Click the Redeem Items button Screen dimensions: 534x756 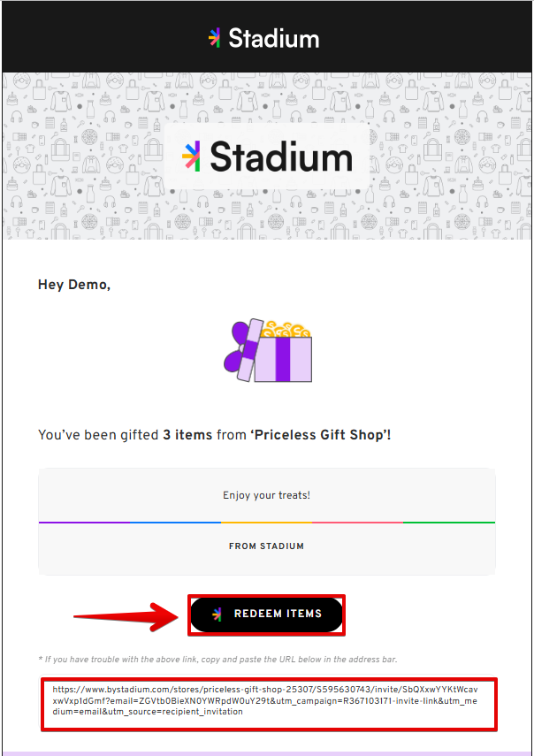pos(266,615)
